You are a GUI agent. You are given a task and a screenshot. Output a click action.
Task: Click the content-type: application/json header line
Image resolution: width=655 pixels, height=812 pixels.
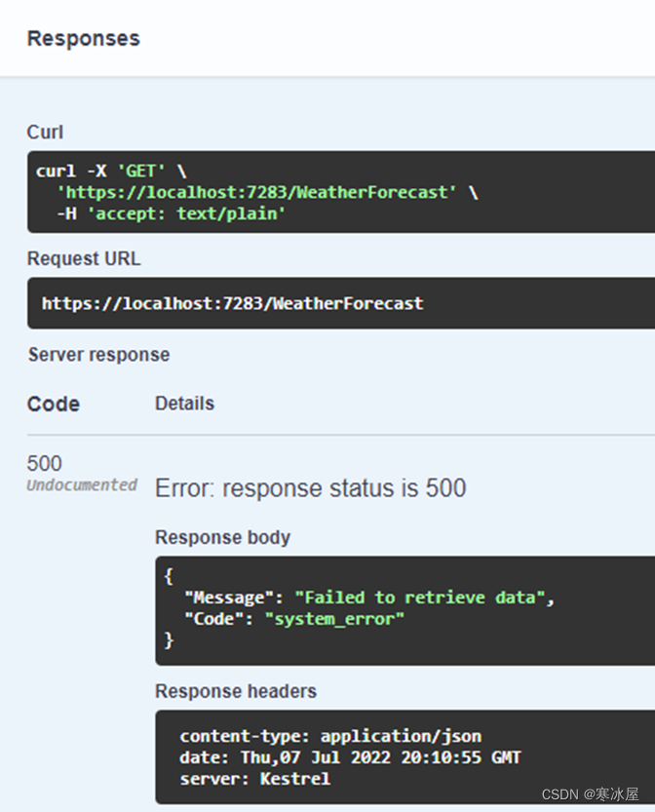click(330, 736)
